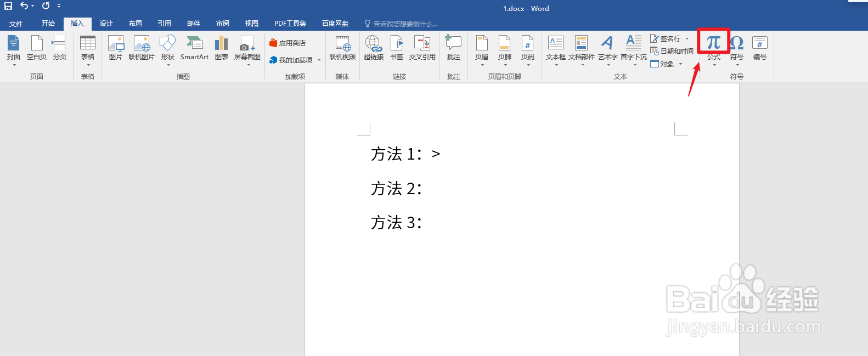Click the Redo icon in the quick access toolbar

point(46,6)
